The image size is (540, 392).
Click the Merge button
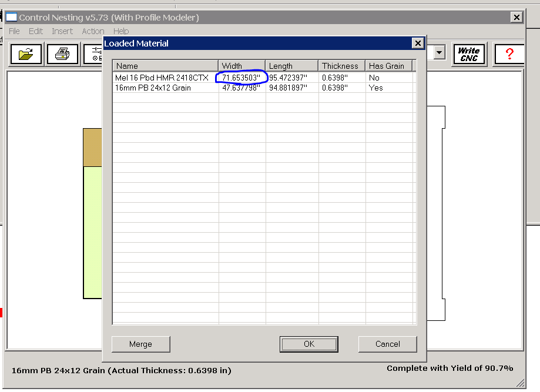pos(140,344)
